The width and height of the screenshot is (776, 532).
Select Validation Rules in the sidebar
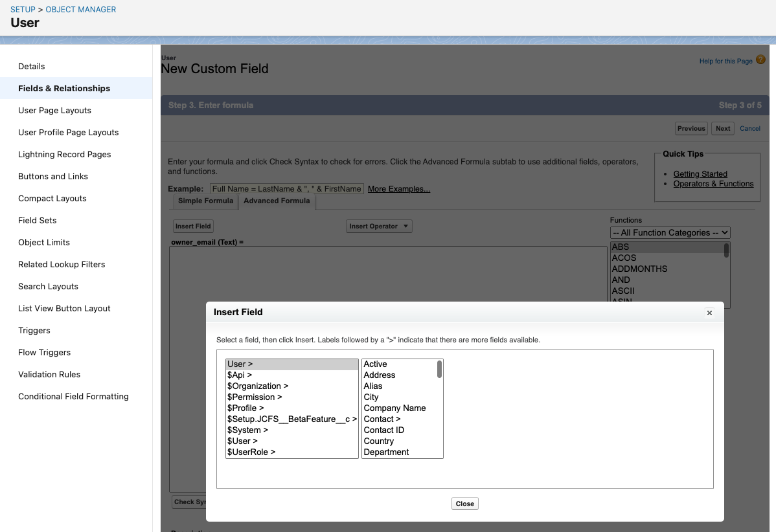tap(49, 374)
